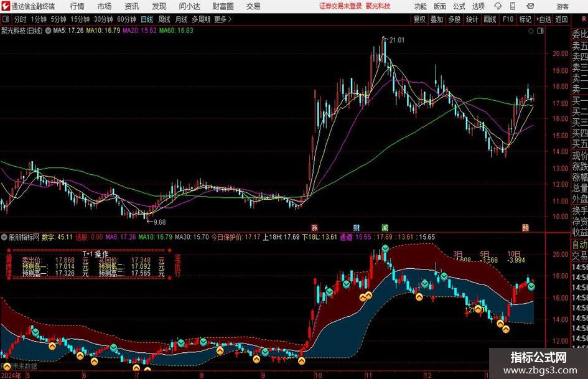Click the 财 event marker below the chart

(x=357, y=227)
